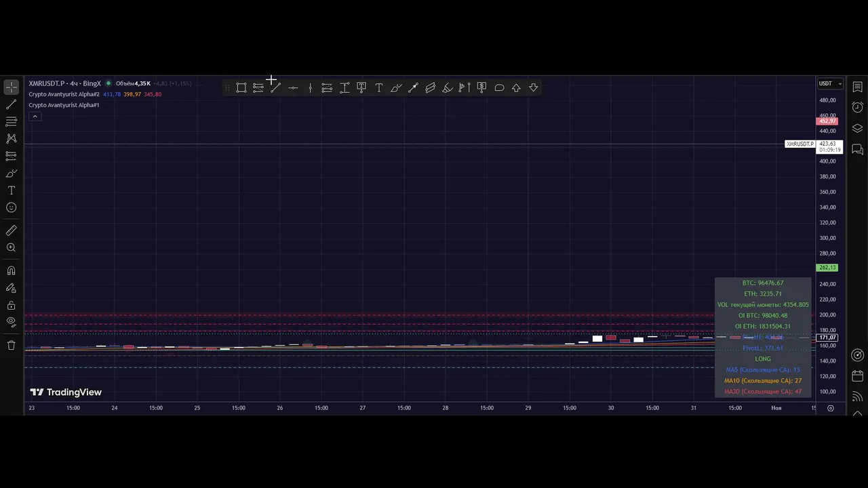Open the chats panel icon
Viewport: 868px width, 488px height.
pos(858,149)
